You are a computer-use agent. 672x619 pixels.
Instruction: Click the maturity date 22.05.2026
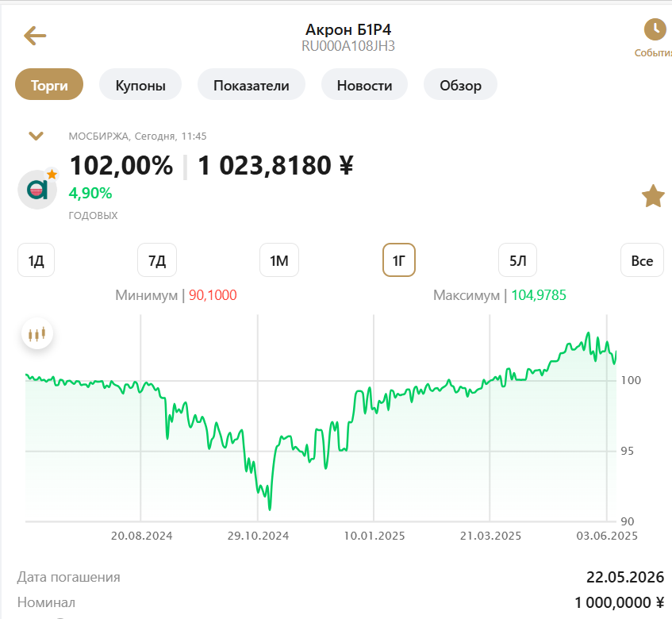(625, 577)
